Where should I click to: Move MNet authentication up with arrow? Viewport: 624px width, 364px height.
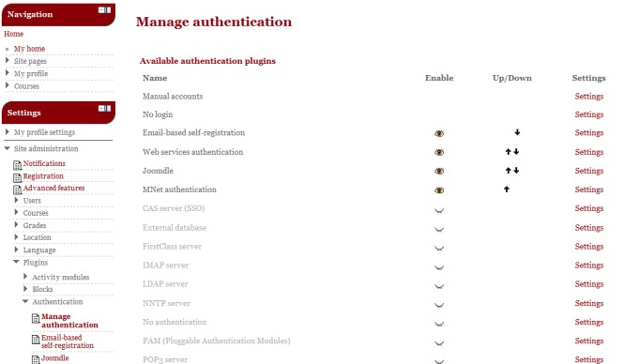coord(507,190)
